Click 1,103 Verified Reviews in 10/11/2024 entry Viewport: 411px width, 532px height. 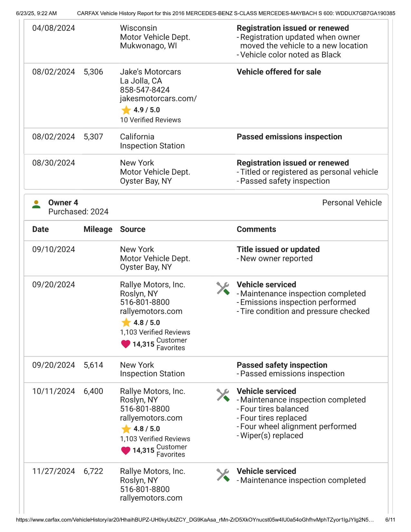(x=155, y=439)
